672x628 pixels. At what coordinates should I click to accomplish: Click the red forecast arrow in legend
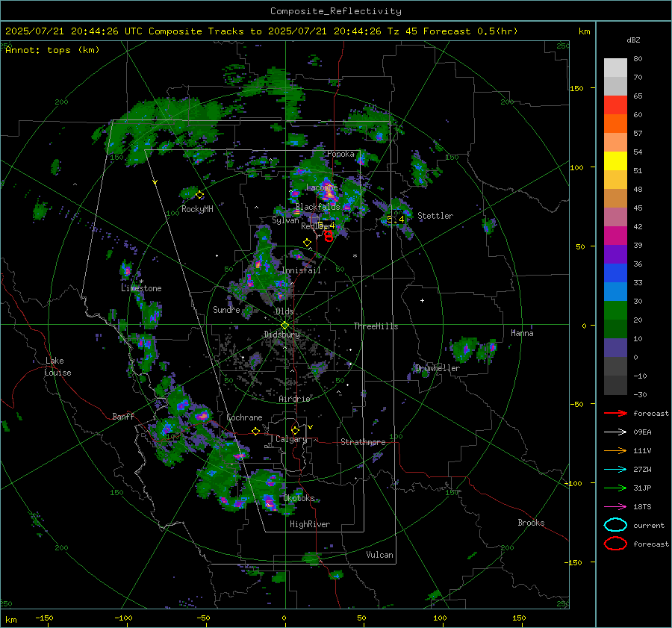pos(615,413)
